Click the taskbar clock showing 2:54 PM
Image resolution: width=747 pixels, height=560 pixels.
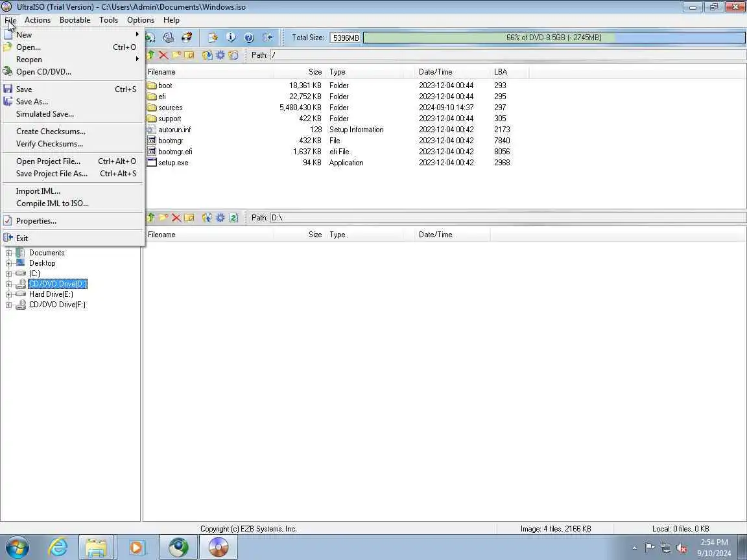714,548
